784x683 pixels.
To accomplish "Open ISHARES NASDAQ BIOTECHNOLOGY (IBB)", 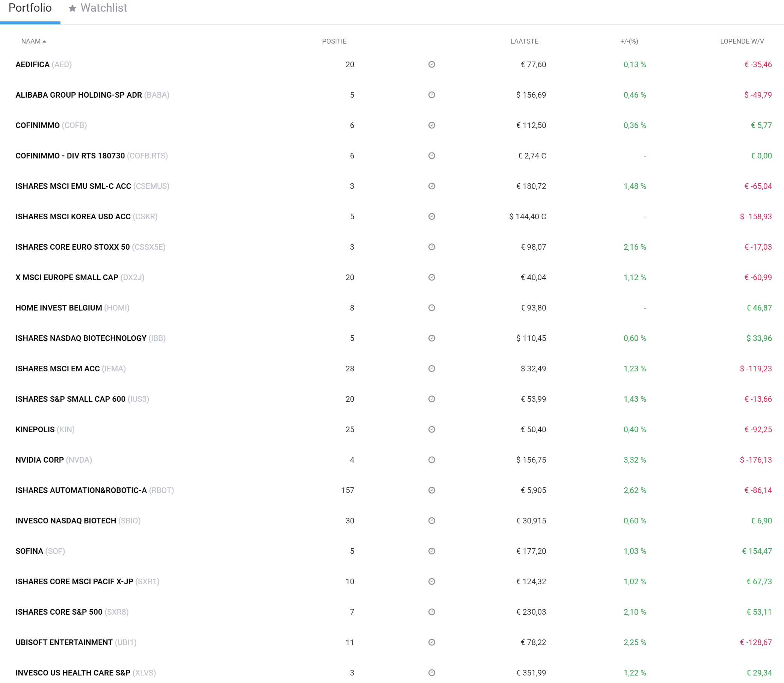I will 91,338.
